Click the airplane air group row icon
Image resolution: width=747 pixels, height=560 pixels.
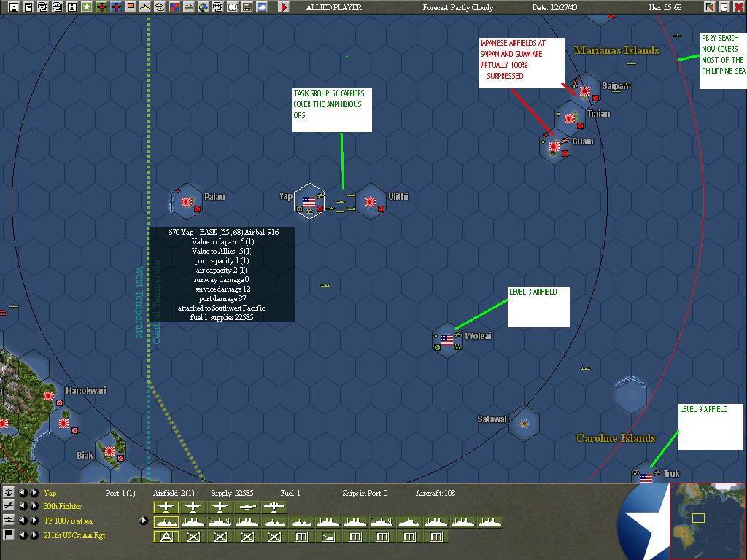[9, 506]
